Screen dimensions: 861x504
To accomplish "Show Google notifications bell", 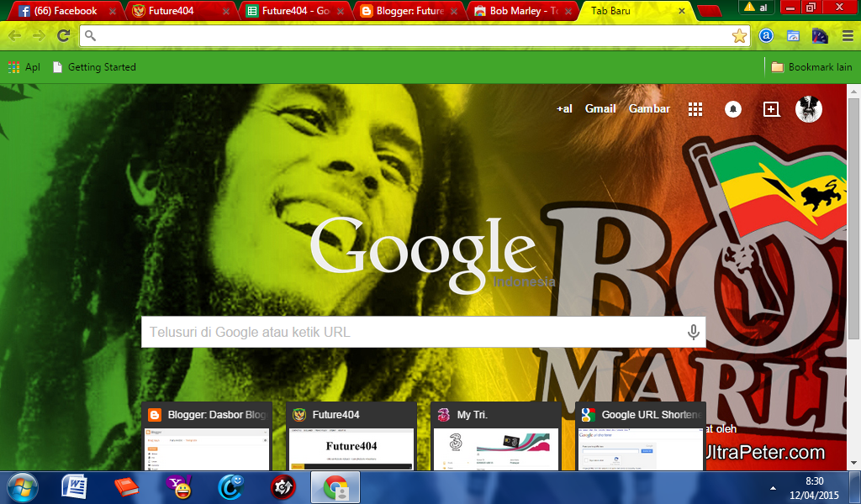I will click(733, 109).
